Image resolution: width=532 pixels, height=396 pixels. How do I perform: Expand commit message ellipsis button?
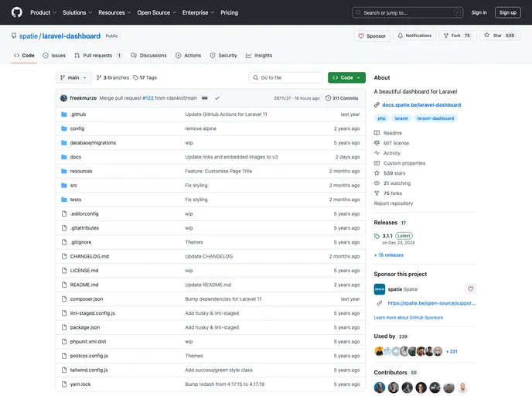205,98
